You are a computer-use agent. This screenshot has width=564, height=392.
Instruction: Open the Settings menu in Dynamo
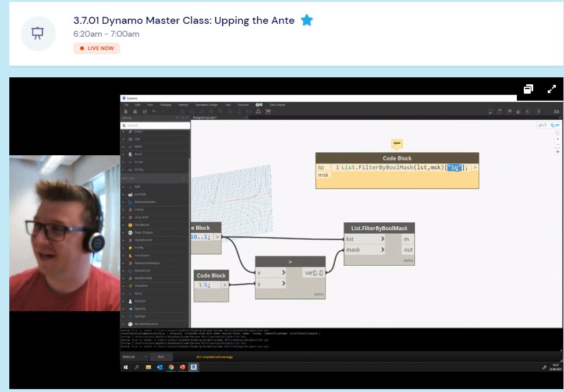click(183, 105)
